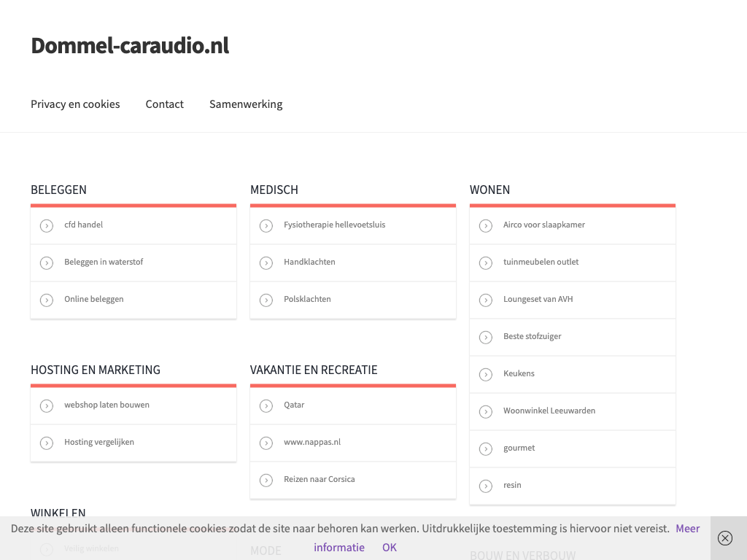Open the Privacy en cookies page
The image size is (747, 560).
75,104
